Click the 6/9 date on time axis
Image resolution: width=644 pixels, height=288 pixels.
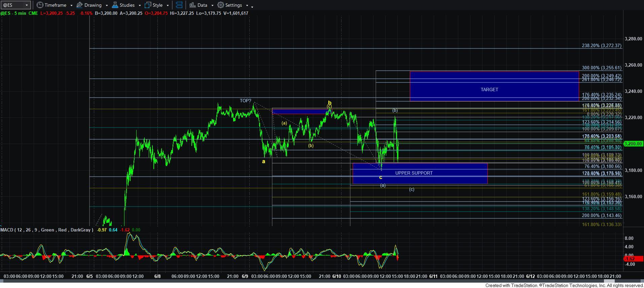[x=245, y=276]
